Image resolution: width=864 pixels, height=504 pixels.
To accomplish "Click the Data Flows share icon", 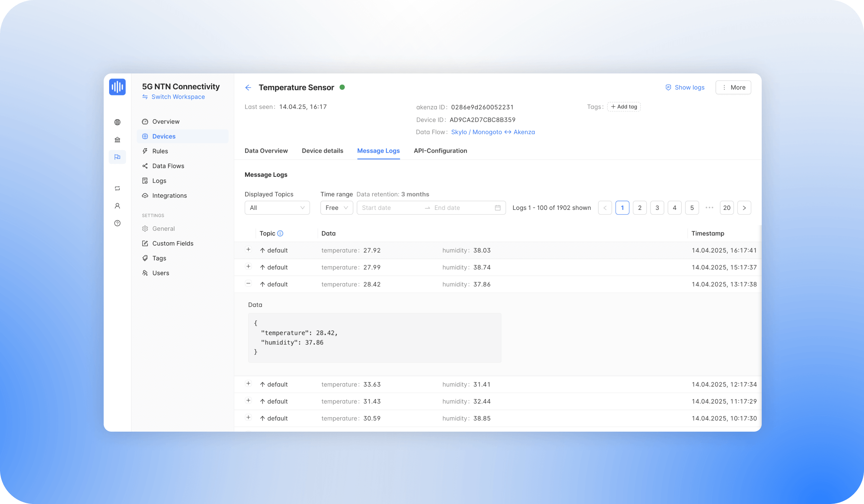I will coord(145,166).
